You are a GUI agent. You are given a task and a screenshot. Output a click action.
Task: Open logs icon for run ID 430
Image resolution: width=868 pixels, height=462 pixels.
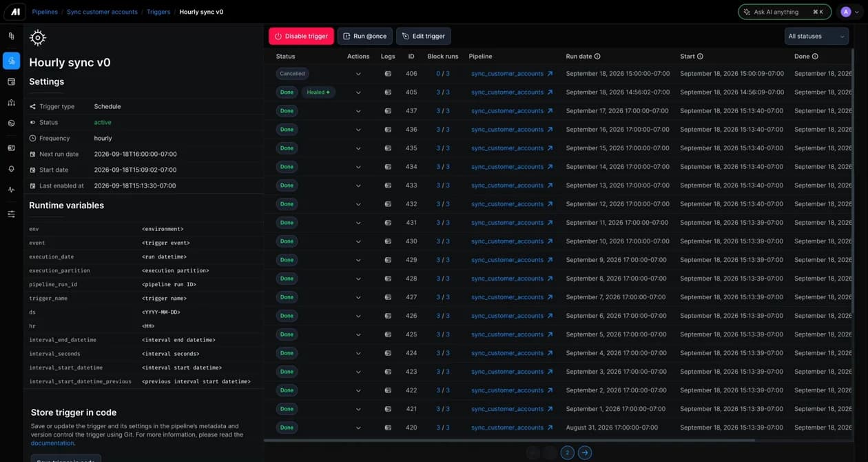click(388, 241)
